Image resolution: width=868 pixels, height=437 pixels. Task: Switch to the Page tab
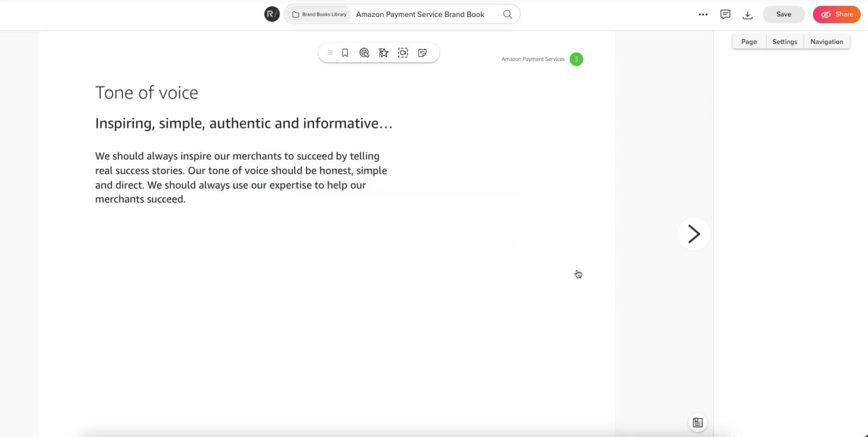pos(749,42)
